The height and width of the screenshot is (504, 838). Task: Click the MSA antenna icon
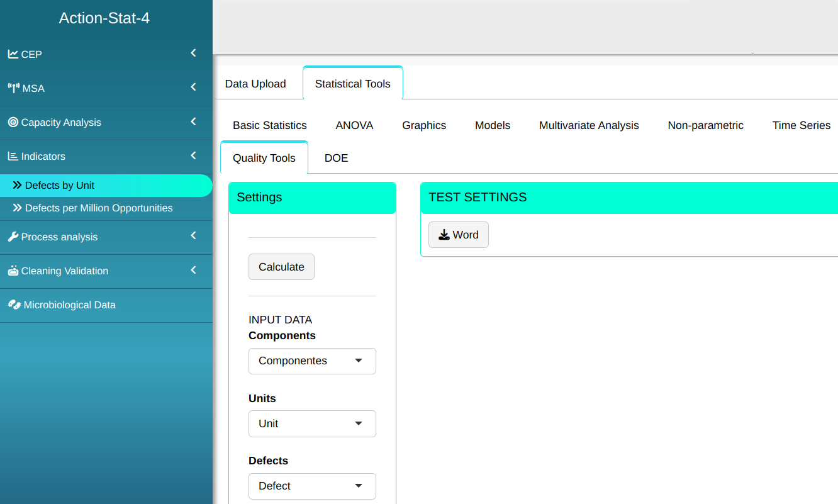[x=13, y=88]
